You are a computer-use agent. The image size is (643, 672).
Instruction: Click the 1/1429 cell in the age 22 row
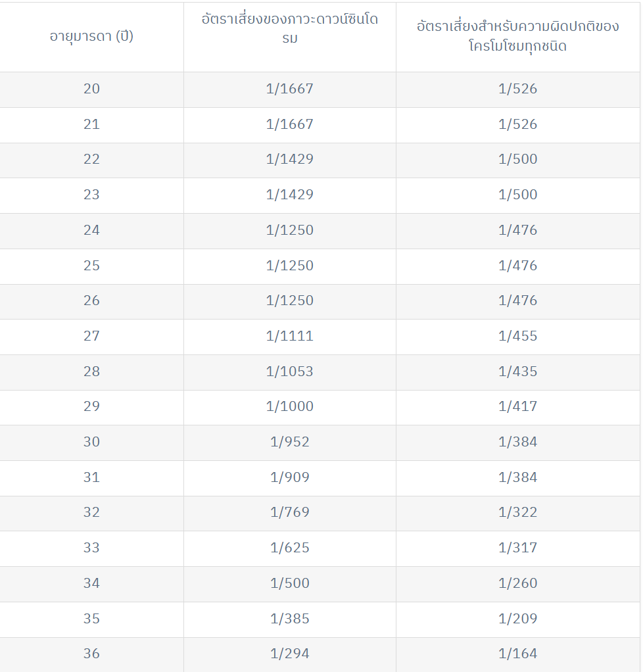click(290, 160)
